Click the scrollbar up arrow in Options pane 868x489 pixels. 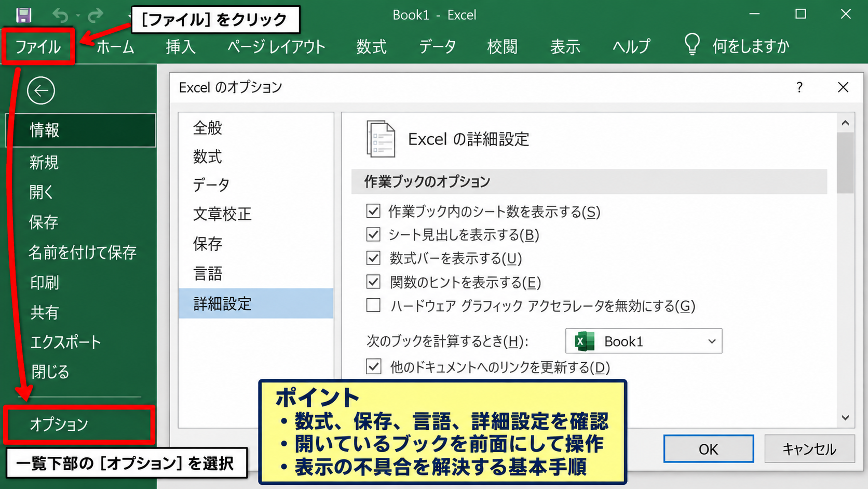click(x=845, y=123)
